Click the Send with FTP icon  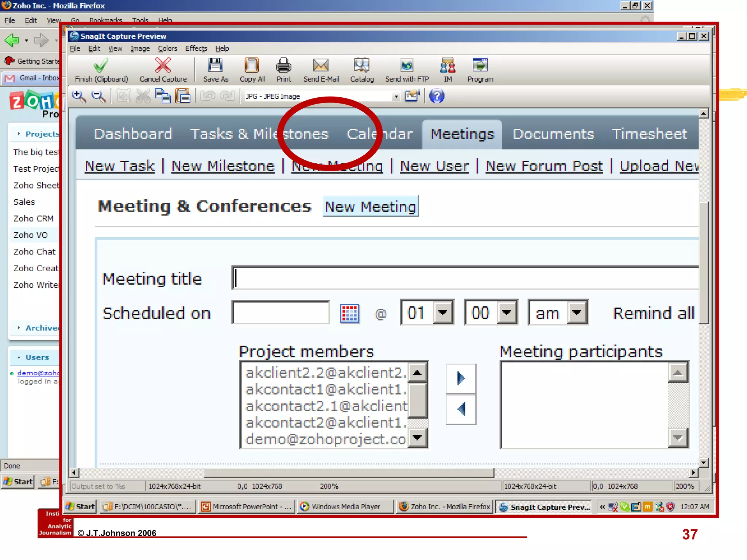click(x=407, y=66)
